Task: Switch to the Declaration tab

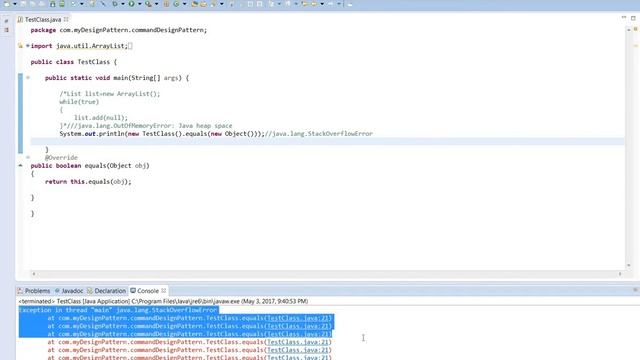Action: coord(107,291)
